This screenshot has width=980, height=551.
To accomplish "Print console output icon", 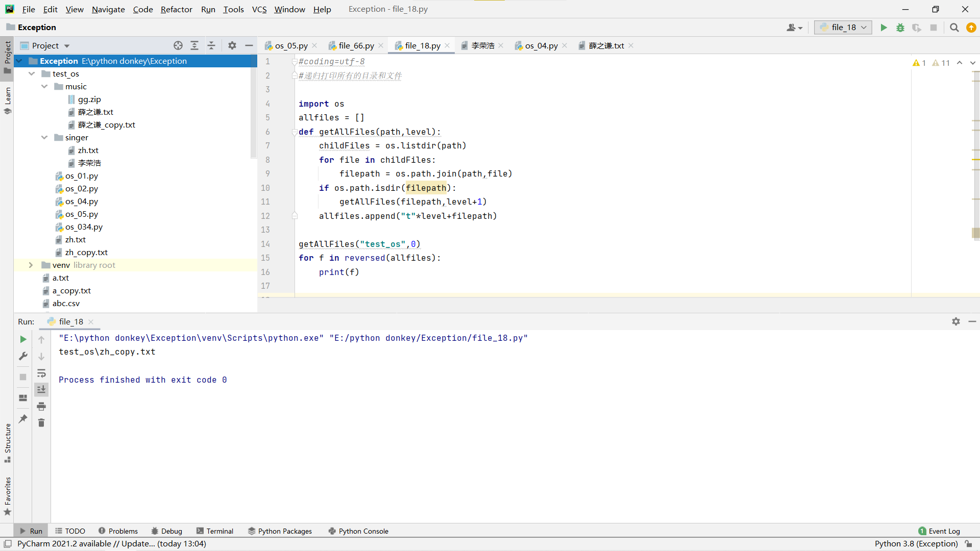I will click(41, 406).
